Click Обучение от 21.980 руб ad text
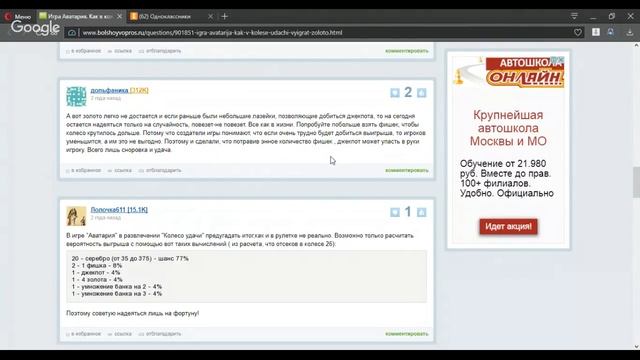Screen dimensions: 640x360 pyautogui.click(x=507, y=178)
